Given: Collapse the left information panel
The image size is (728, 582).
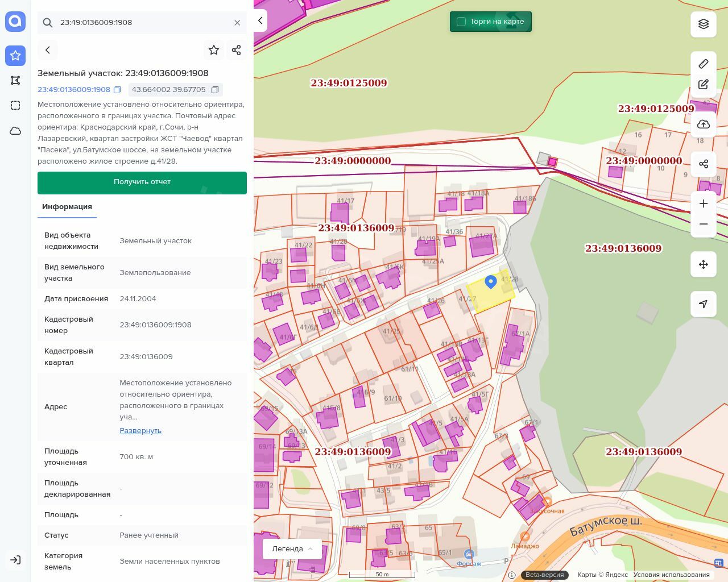Looking at the screenshot, I should pyautogui.click(x=260, y=20).
